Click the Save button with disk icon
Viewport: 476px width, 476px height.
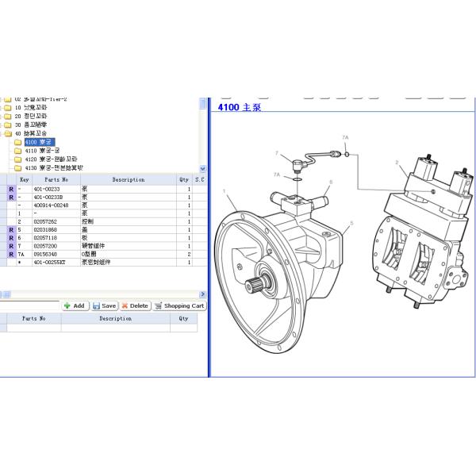(x=105, y=305)
